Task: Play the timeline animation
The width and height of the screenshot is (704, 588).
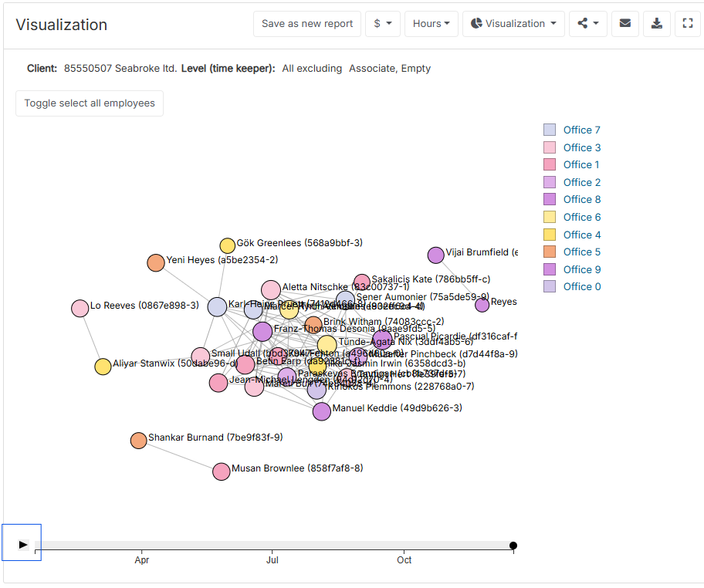Action: coord(23,545)
